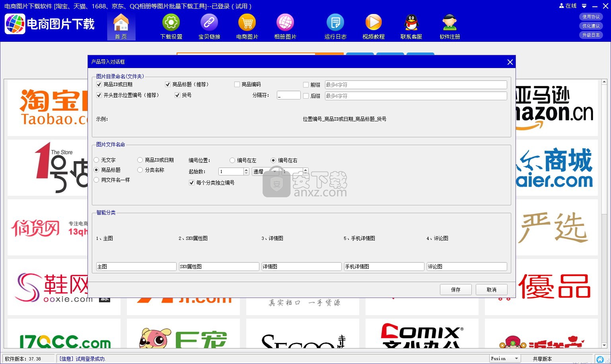The image size is (611, 364).
Task: Click the 在线 user status icon
Action: [568, 6]
